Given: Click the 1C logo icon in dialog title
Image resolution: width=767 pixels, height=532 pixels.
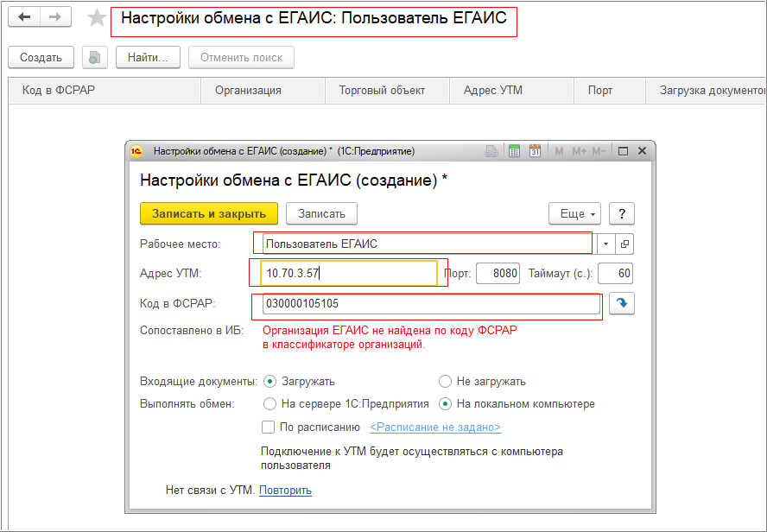Looking at the screenshot, I should [136, 151].
